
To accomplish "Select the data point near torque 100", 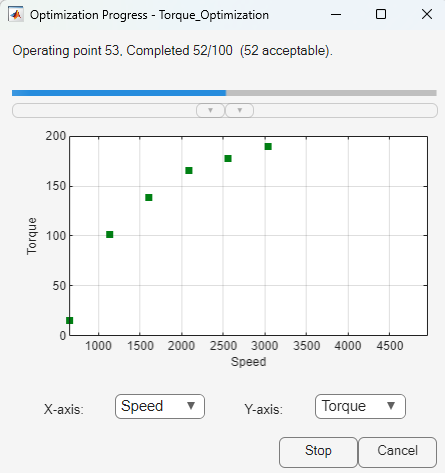I will pyautogui.click(x=110, y=235).
